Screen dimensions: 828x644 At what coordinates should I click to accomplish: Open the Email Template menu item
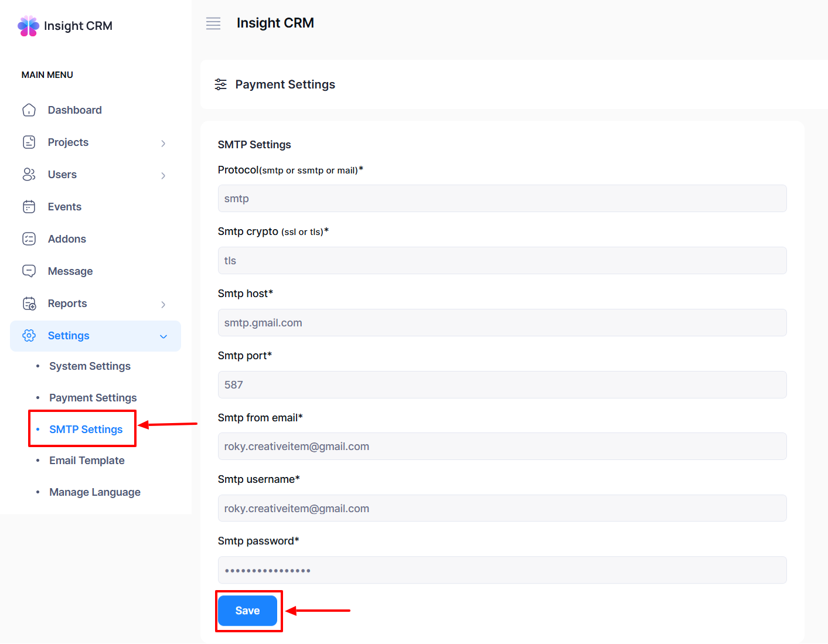(x=87, y=461)
